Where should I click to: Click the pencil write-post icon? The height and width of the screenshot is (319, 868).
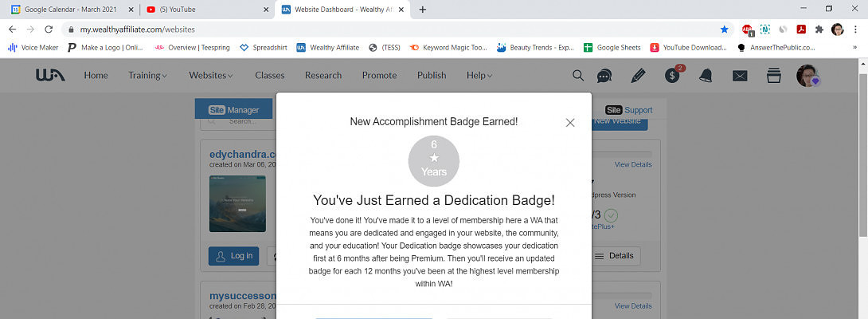coord(638,76)
